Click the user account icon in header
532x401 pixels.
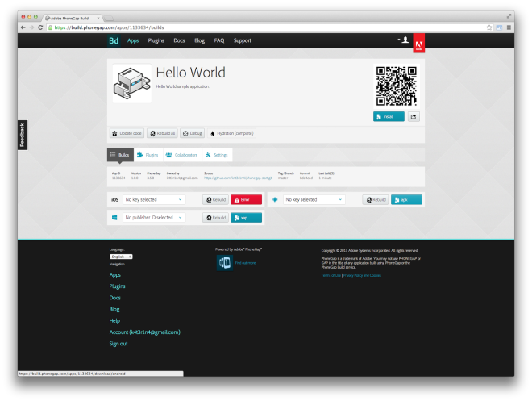tap(404, 40)
